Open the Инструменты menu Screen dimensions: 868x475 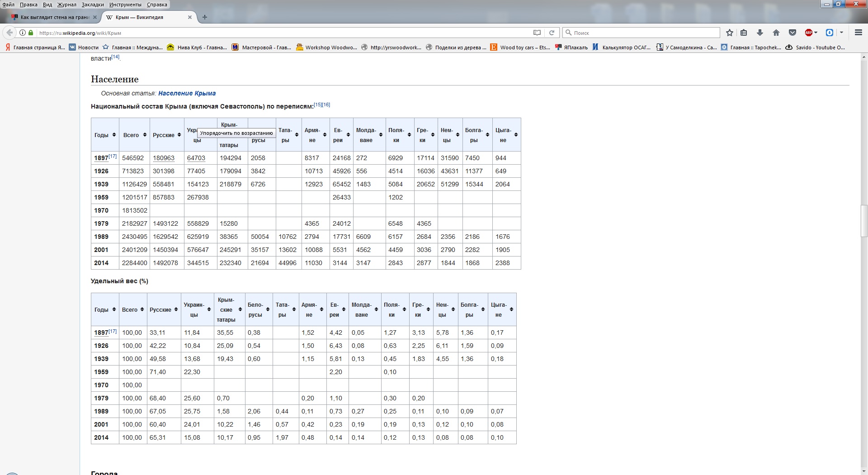pyautogui.click(x=125, y=5)
